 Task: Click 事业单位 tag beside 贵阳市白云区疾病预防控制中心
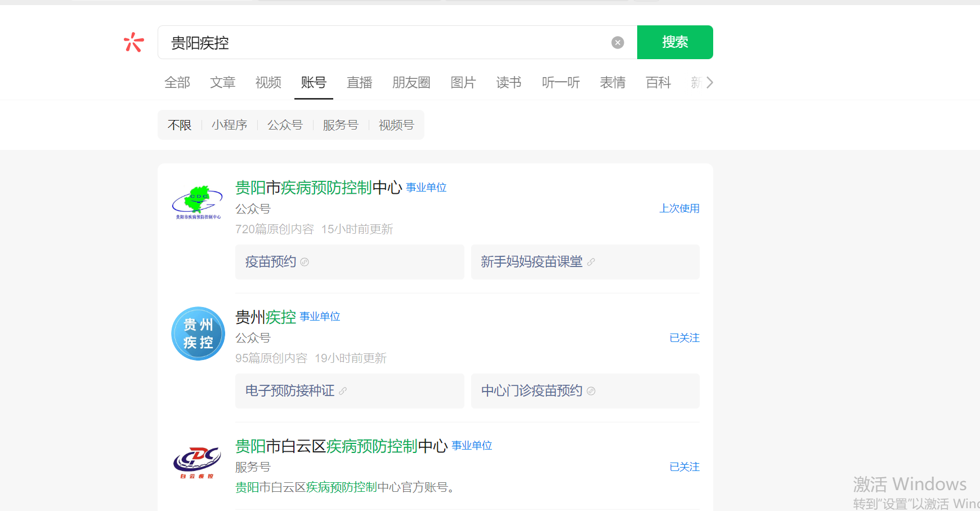click(x=472, y=446)
